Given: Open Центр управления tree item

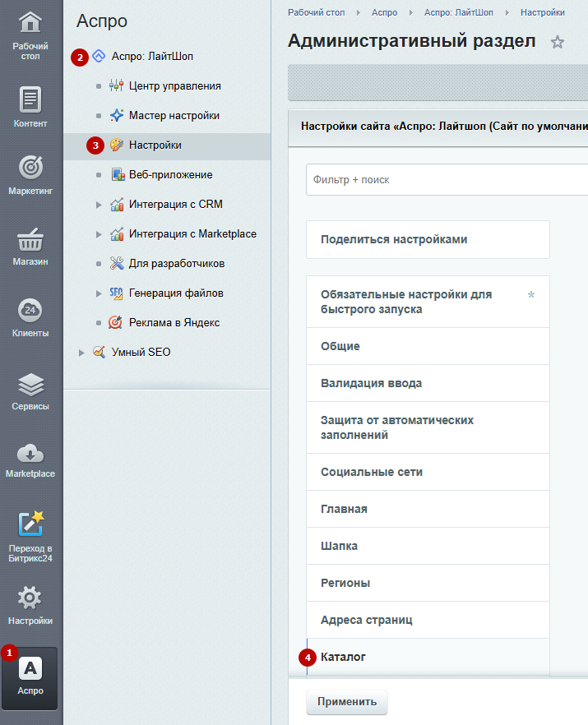Looking at the screenshot, I should (175, 86).
